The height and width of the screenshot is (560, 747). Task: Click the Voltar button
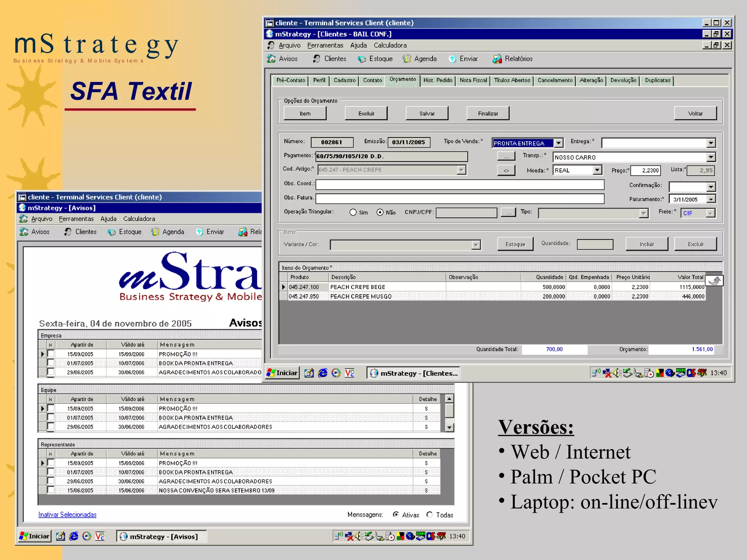coord(695,113)
